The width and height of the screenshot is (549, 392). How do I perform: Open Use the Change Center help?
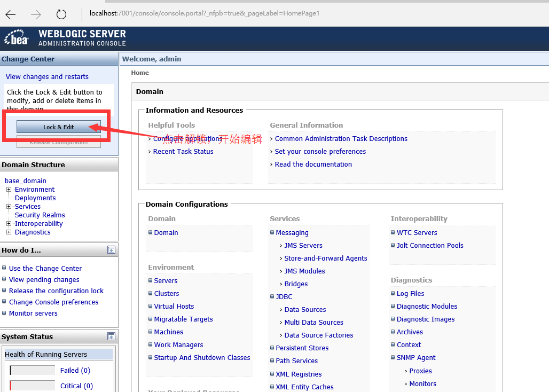[x=45, y=269]
